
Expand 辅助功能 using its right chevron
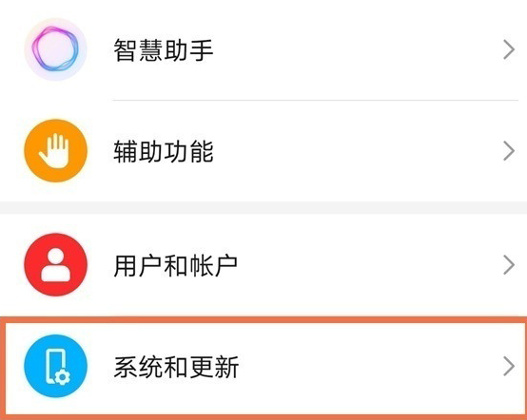(509, 151)
